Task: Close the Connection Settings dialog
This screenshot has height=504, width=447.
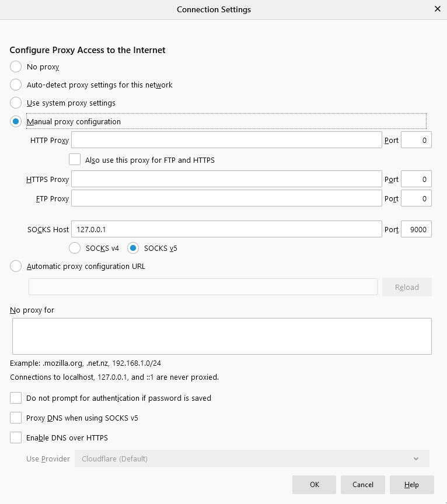Action: 437,9
